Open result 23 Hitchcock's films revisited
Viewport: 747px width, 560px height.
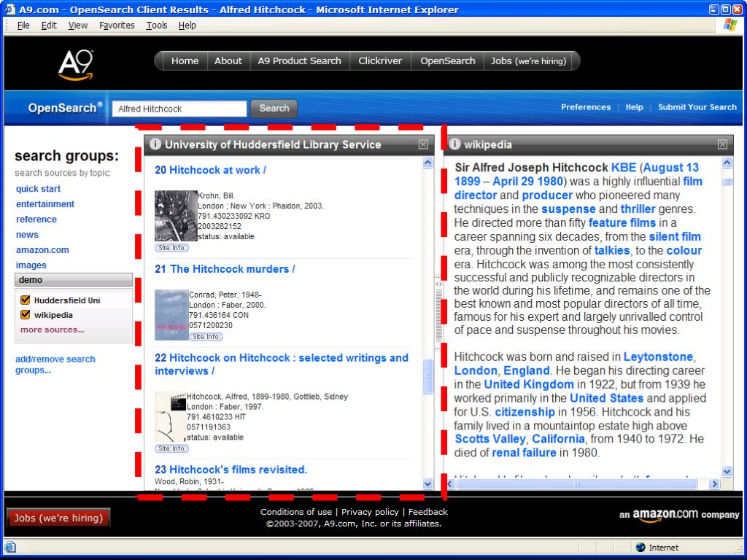(x=231, y=470)
